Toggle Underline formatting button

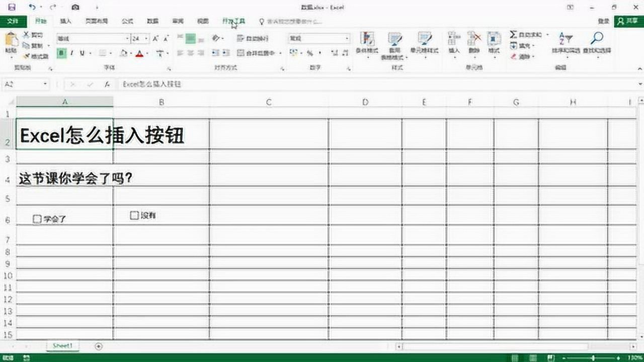click(82, 53)
